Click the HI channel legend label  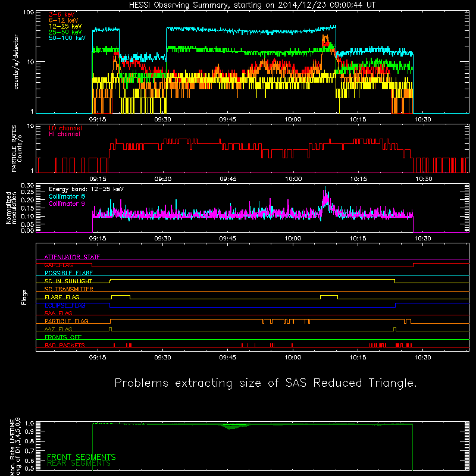click(64, 134)
